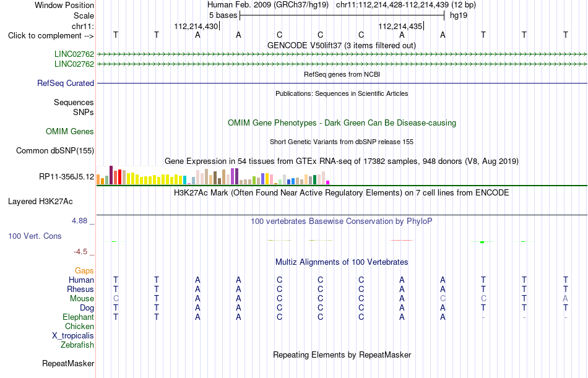Select the Human alignment row label

click(x=81, y=280)
